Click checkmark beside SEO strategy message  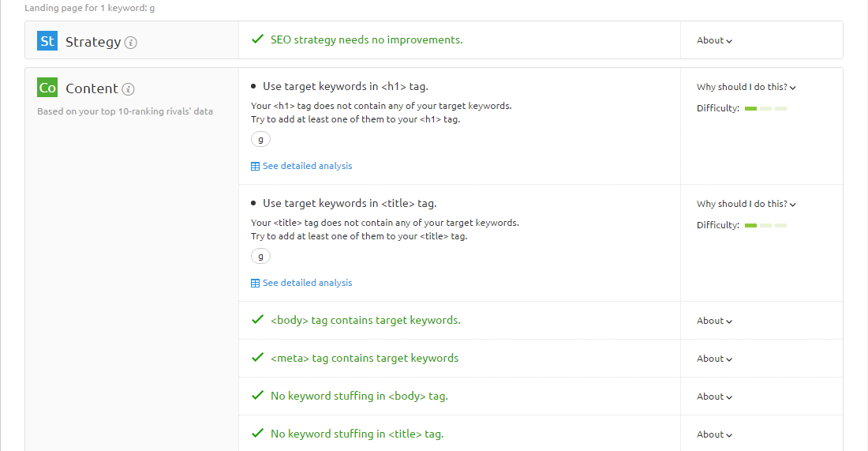[257, 39]
